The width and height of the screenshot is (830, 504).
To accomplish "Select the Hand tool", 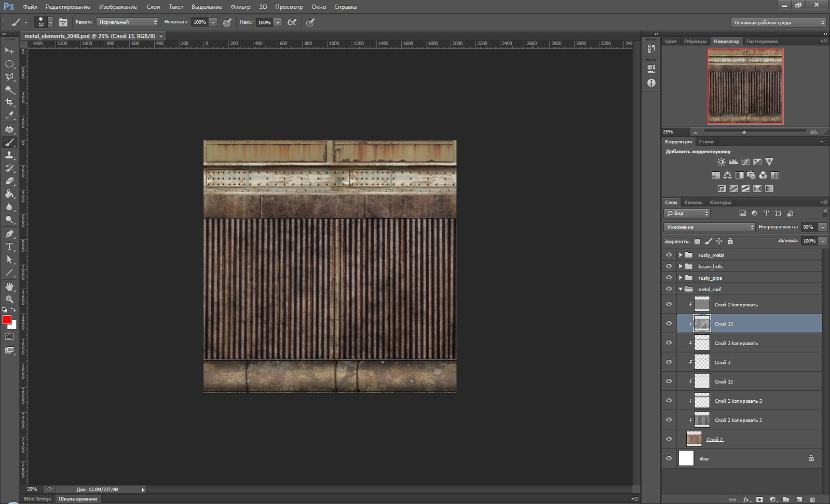I will 9,287.
